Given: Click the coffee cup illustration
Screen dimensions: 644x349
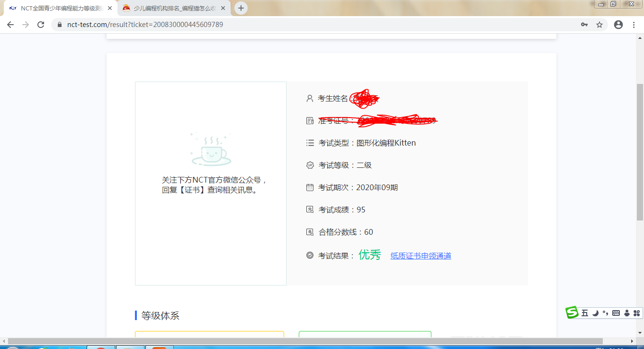Looking at the screenshot, I should pos(211,150).
